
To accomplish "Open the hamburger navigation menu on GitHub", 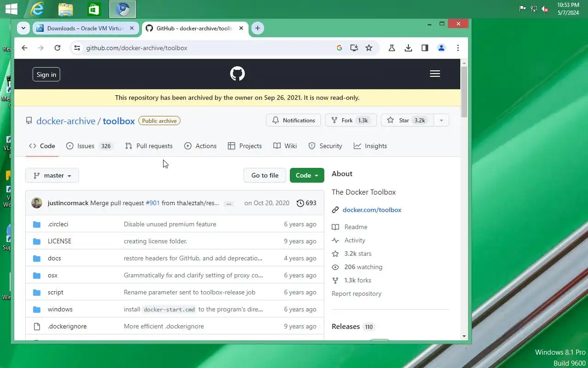I will pos(435,74).
